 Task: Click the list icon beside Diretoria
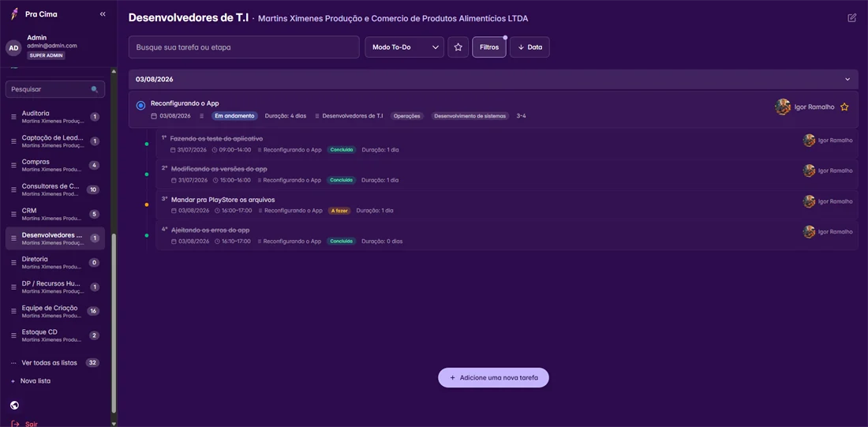pos(14,263)
